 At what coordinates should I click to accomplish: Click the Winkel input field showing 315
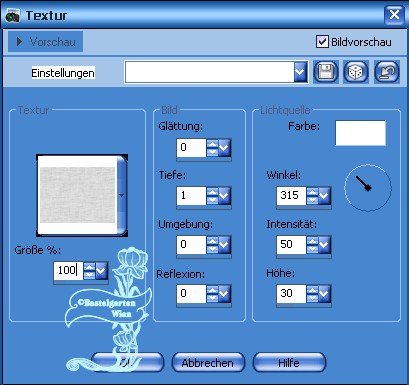pyautogui.click(x=291, y=195)
